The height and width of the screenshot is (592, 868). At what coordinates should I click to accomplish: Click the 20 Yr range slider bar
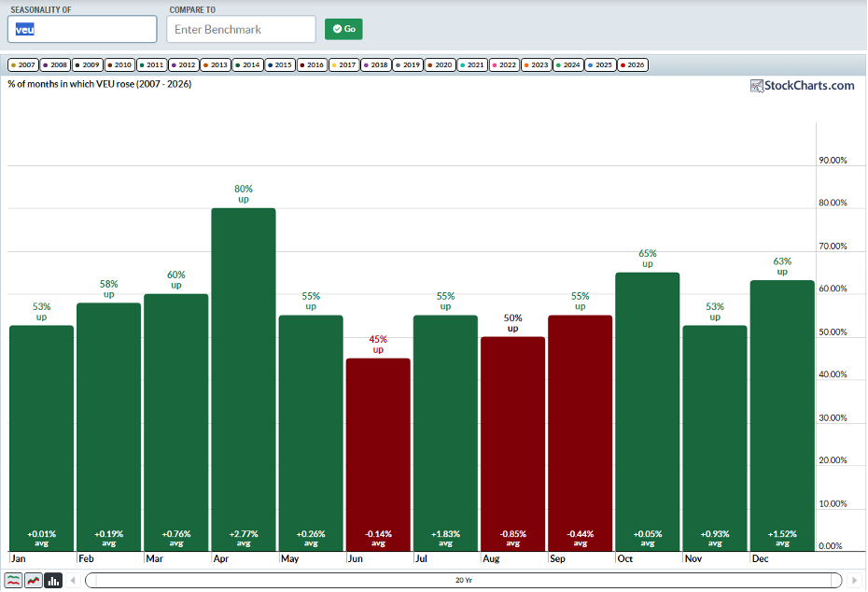(x=464, y=581)
